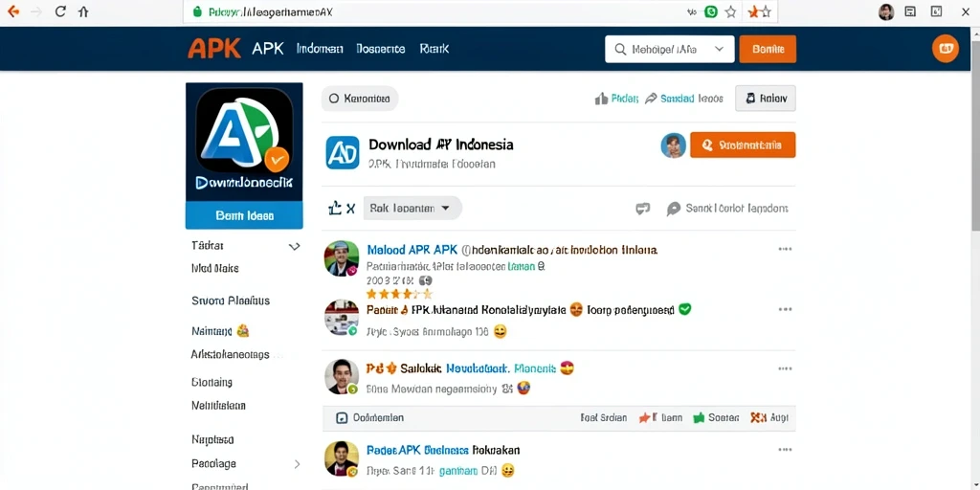
Task: Open the browser home icon
Action: coord(83,11)
